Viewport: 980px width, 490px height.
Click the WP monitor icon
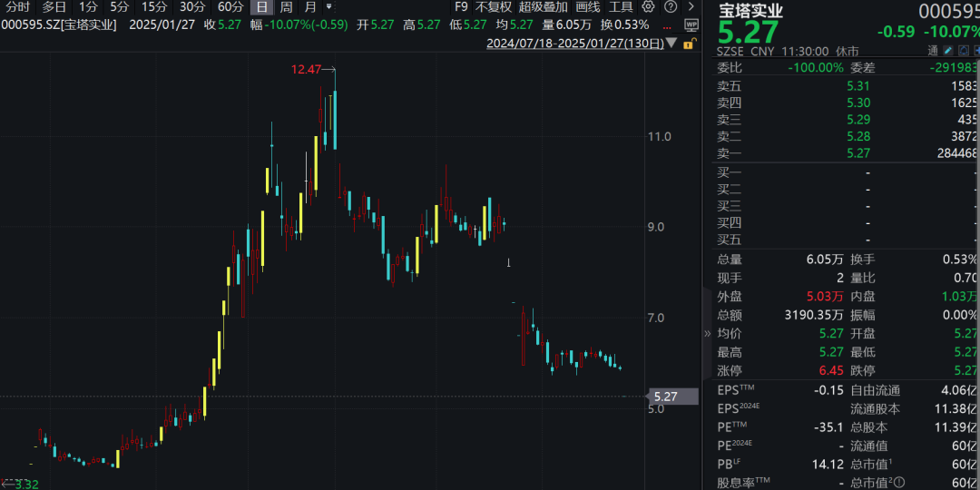click(x=691, y=25)
